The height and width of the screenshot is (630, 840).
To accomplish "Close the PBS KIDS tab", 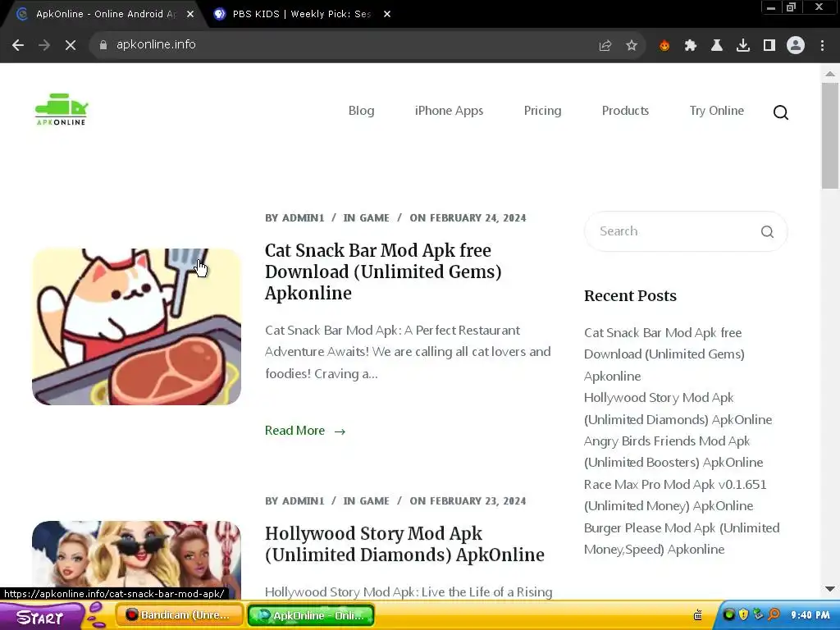I will tap(387, 15).
